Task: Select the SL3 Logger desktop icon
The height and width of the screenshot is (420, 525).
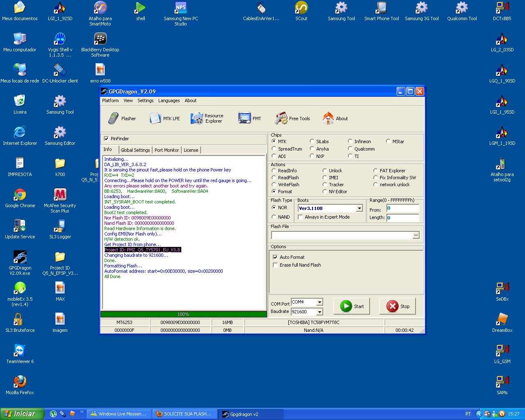Action: point(60,229)
